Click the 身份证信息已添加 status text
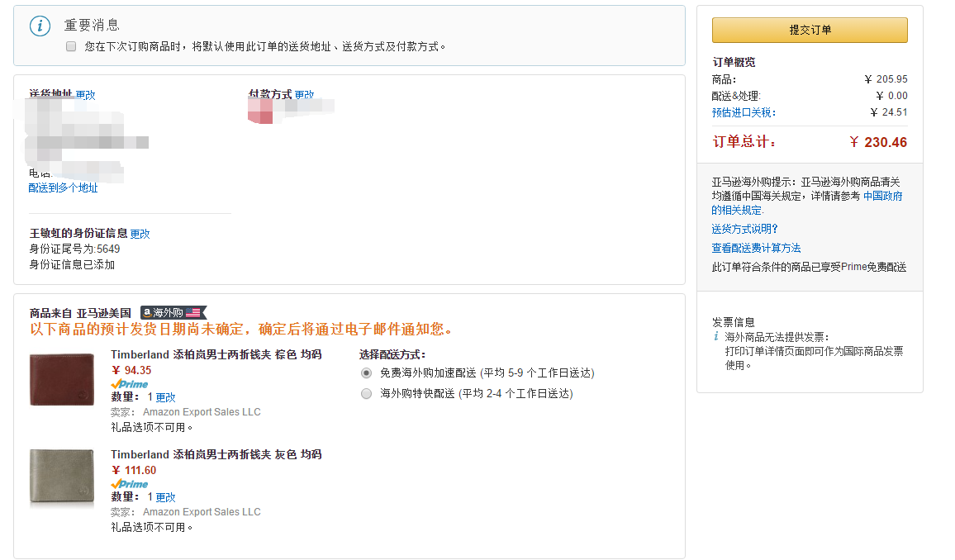955x560 pixels. [72, 265]
